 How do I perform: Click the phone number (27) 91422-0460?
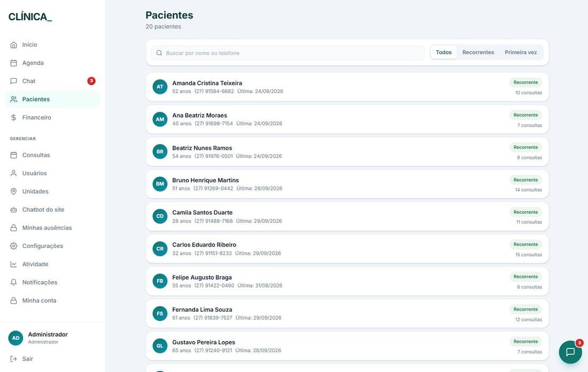214,285
